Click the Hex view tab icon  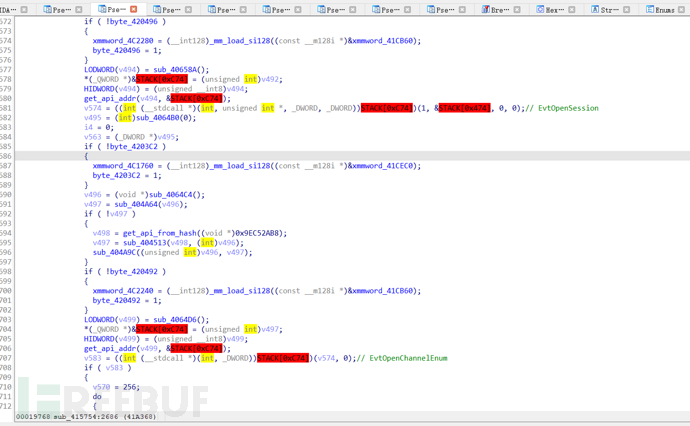tap(541, 9)
